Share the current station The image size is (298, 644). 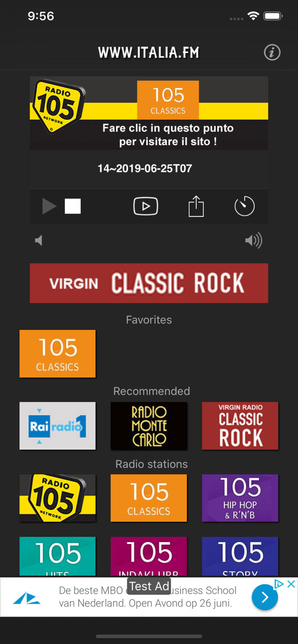[196, 206]
